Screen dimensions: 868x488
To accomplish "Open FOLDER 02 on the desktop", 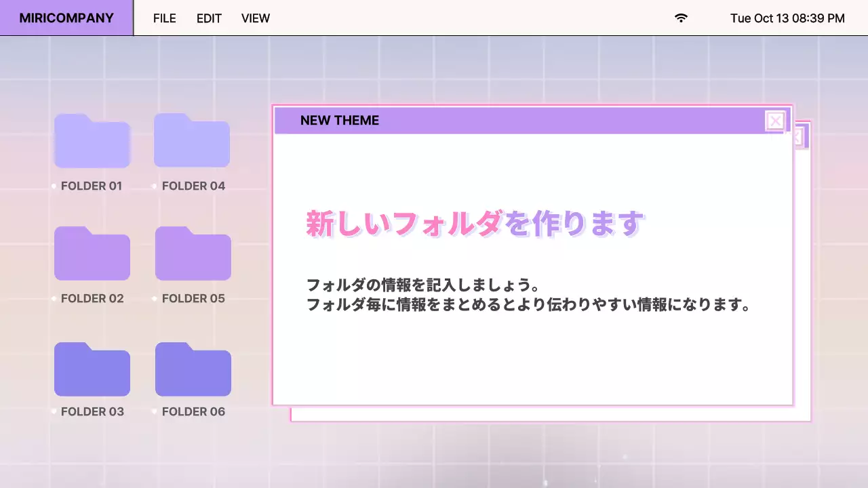I will [x=92, y=254].
